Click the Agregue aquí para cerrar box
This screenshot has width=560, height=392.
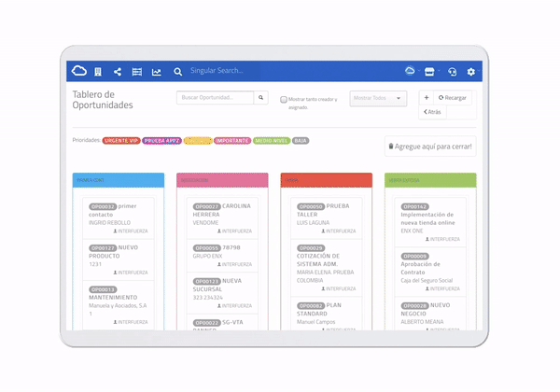coord(430,147)
